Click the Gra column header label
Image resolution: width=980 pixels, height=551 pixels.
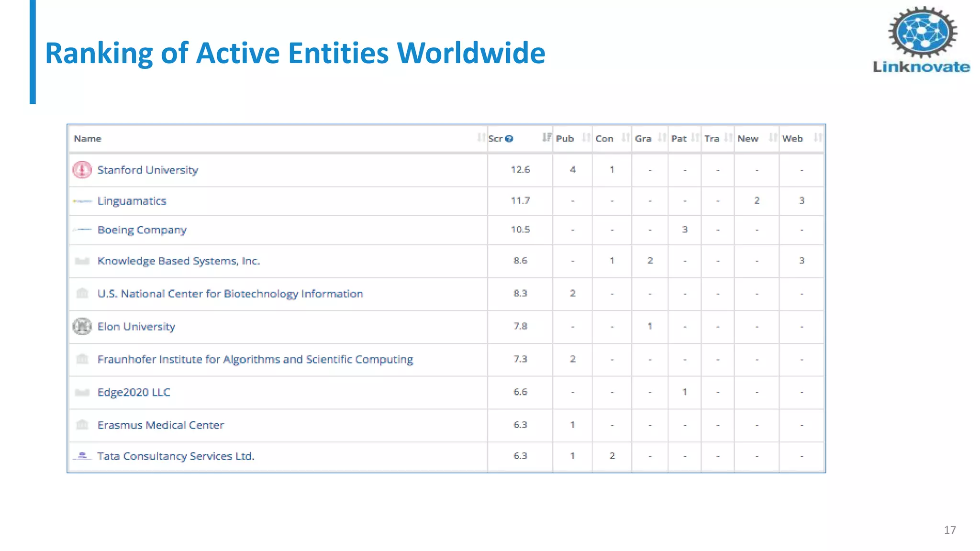tap(643, 138)
